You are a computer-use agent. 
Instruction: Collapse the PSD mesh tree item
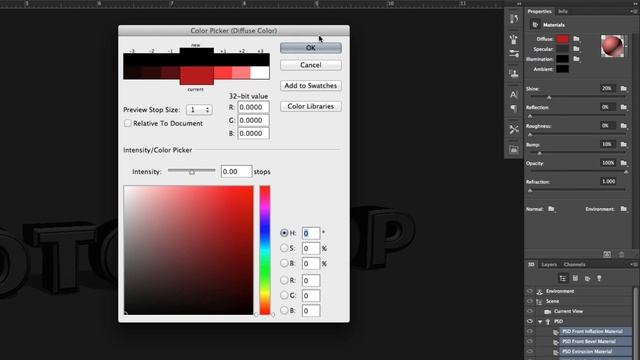pos(540,322)
